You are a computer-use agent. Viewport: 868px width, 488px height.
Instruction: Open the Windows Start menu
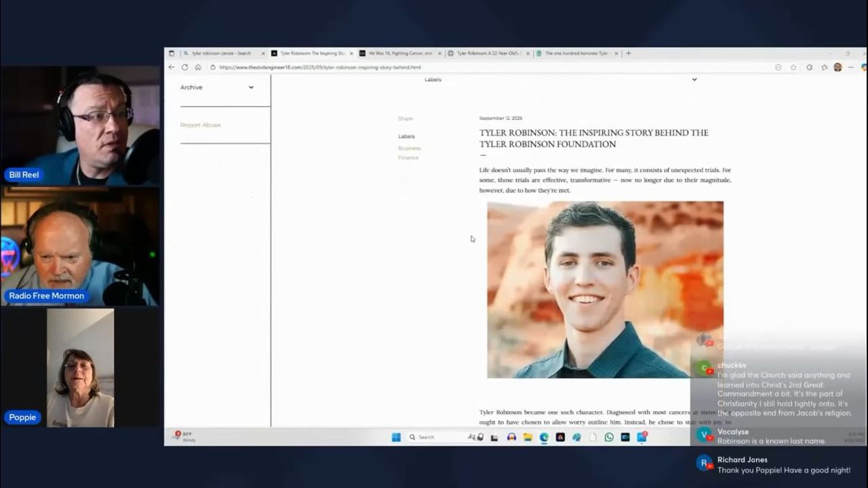tap(396, 437)
